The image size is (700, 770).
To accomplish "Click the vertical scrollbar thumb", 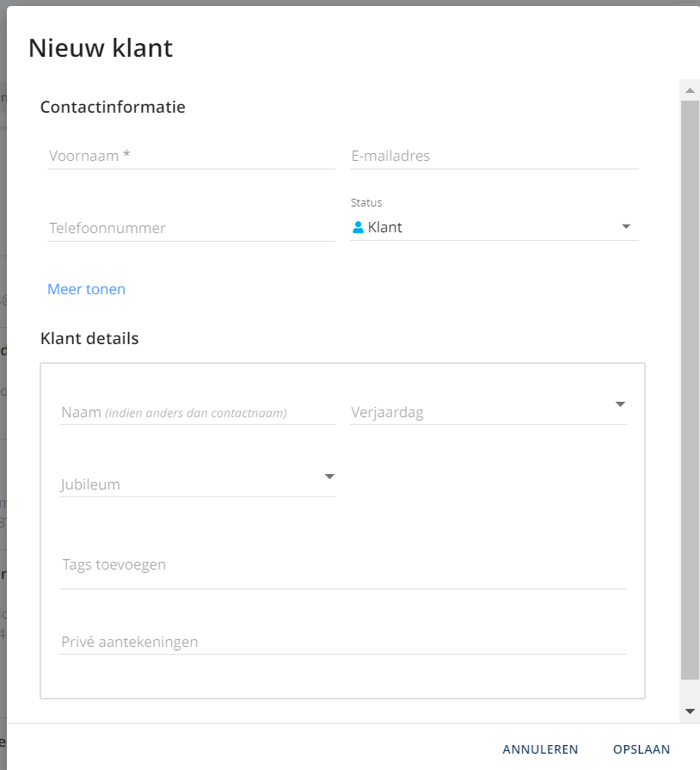I will (690, 387).
